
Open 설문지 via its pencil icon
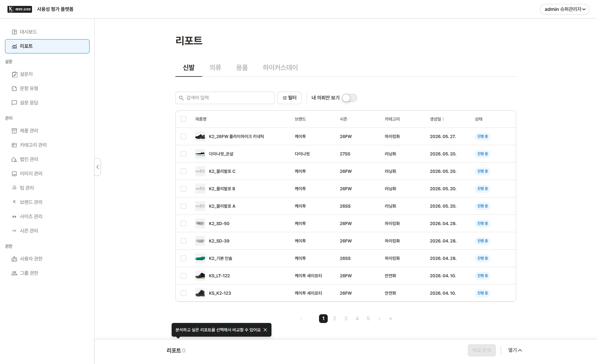(x=14, y=74)
